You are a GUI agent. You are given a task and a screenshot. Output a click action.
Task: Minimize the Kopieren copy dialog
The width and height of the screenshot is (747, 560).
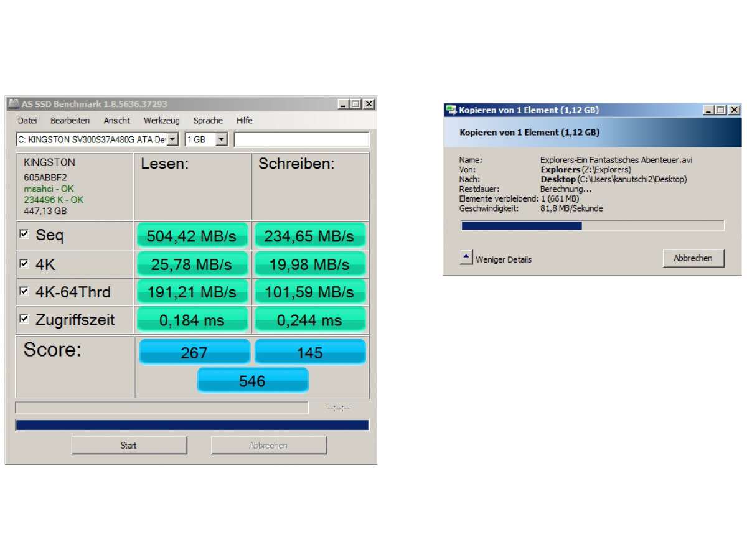coord(709,110)
